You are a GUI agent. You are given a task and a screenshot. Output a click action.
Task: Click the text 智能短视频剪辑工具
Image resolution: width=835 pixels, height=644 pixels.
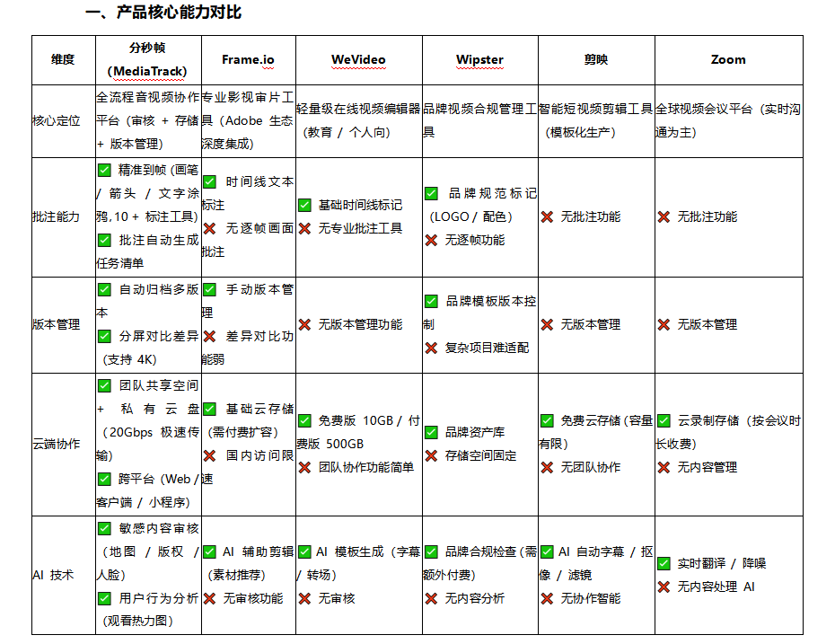point(596,110)
